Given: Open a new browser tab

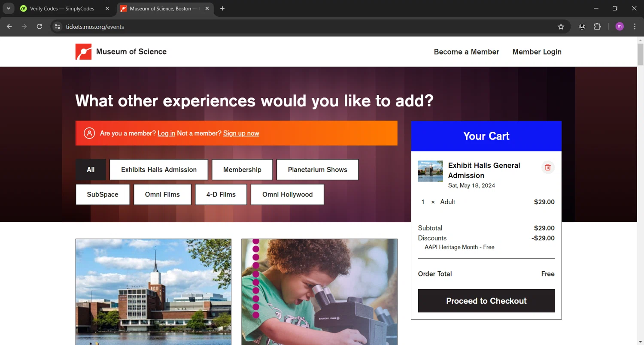Looking at the screenshot, I should (x=222, y=9).
